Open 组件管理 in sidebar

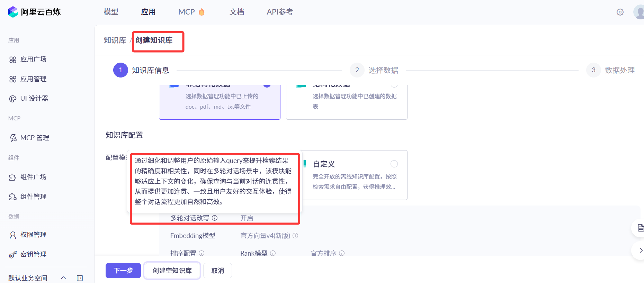pos(33,197)
